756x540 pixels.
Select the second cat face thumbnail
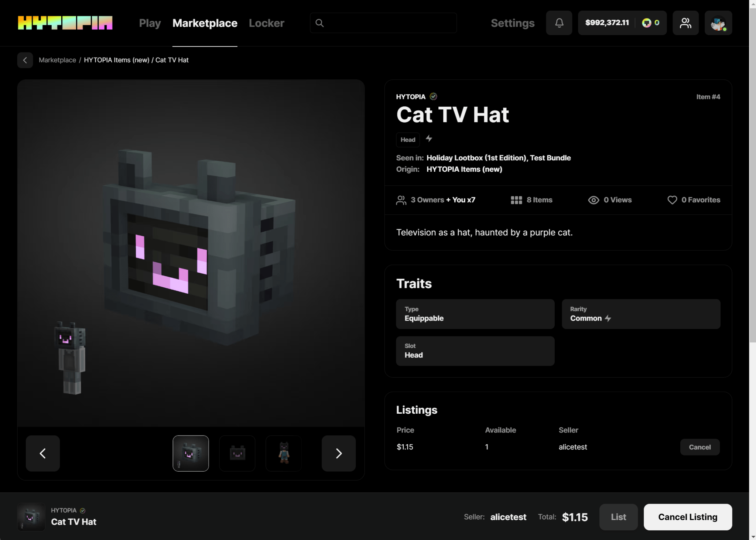pos(237,453)
